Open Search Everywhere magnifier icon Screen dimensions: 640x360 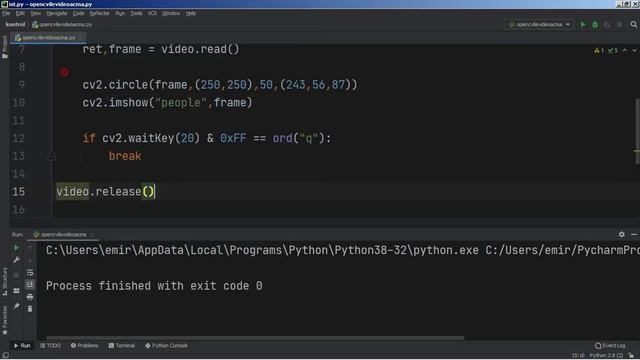(x=633, y=24)
